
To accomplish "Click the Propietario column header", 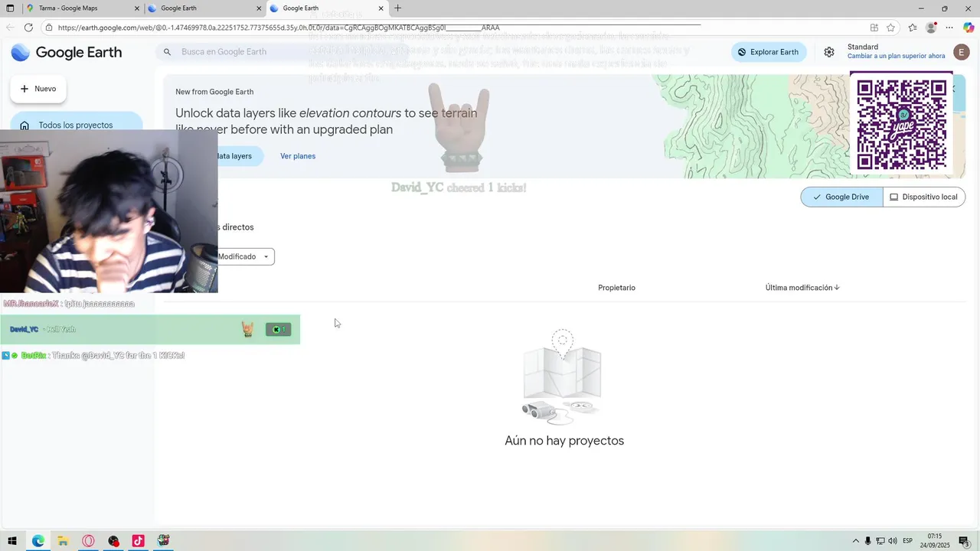I will 616,288.
